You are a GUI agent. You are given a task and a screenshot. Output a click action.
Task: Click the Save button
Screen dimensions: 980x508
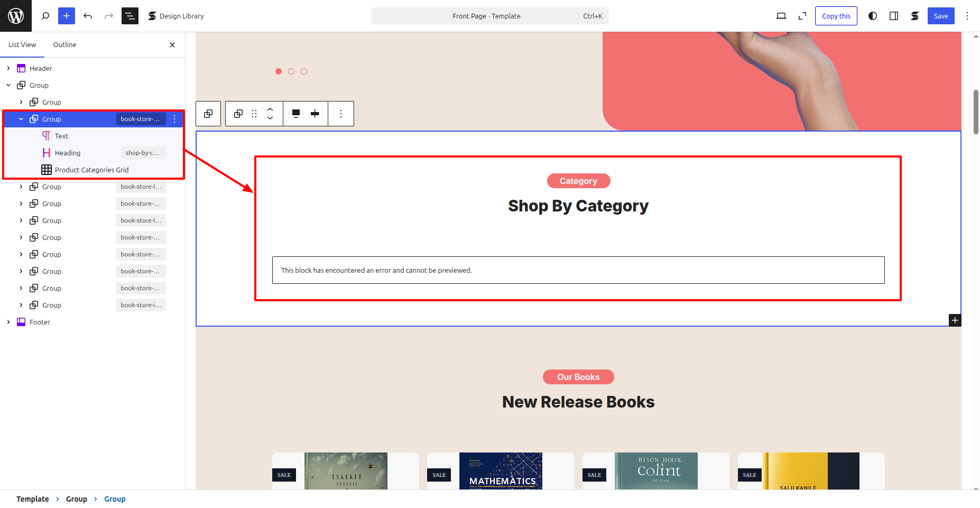pos(940,16)
